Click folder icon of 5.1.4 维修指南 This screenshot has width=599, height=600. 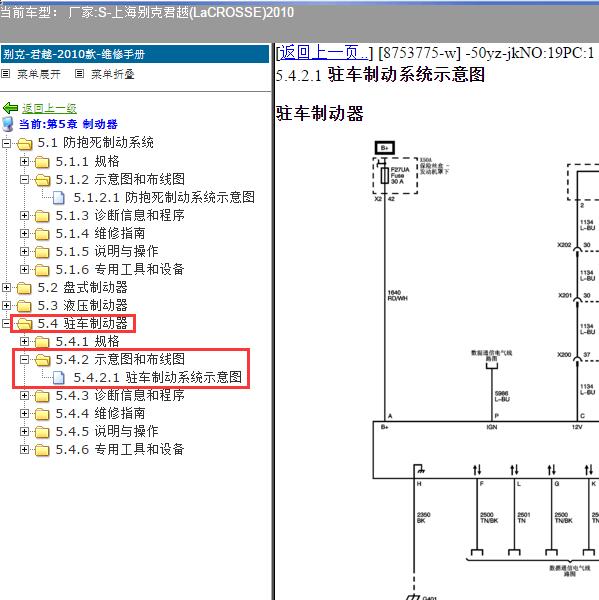point(42,234)
